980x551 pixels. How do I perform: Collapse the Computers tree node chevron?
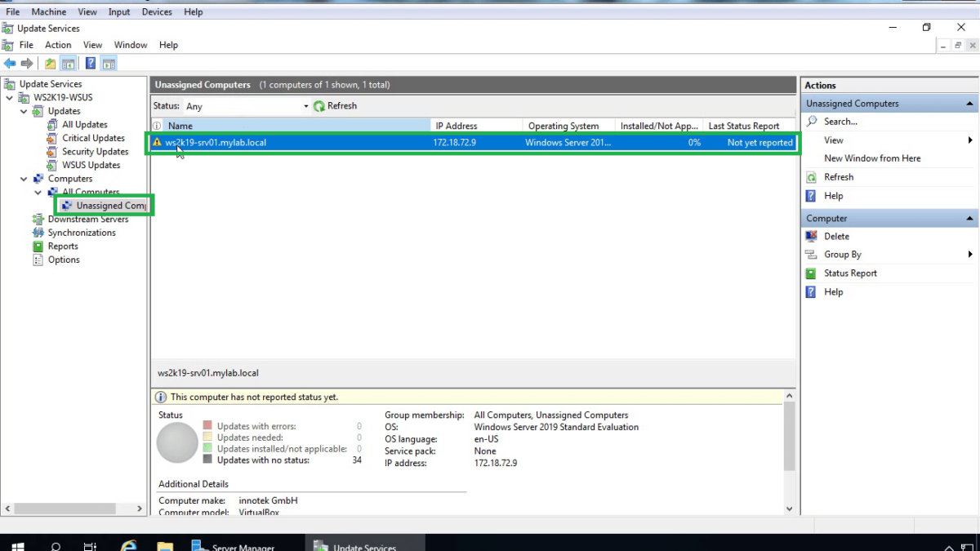24,179
